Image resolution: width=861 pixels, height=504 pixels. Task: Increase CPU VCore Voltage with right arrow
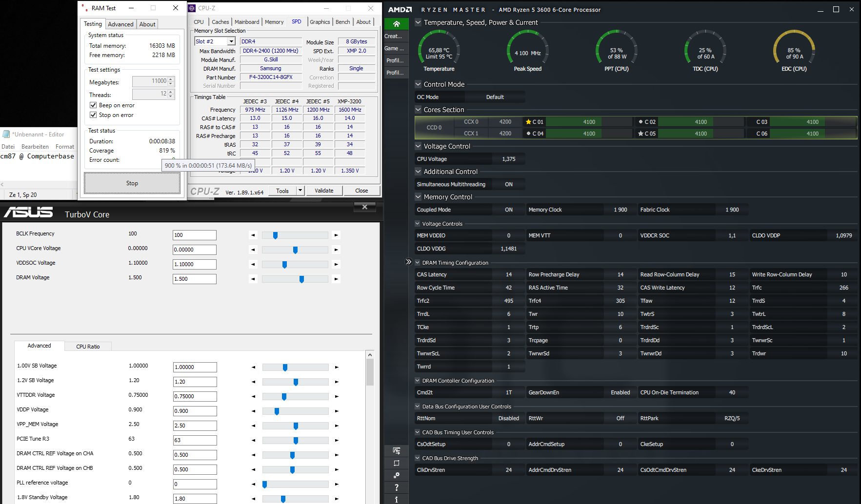pos(336,250)
